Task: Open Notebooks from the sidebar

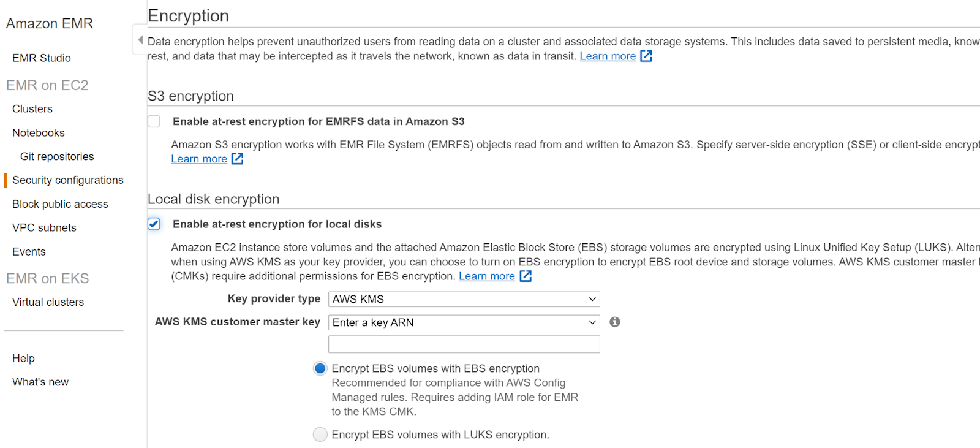Action: click(x=39, y=133)
